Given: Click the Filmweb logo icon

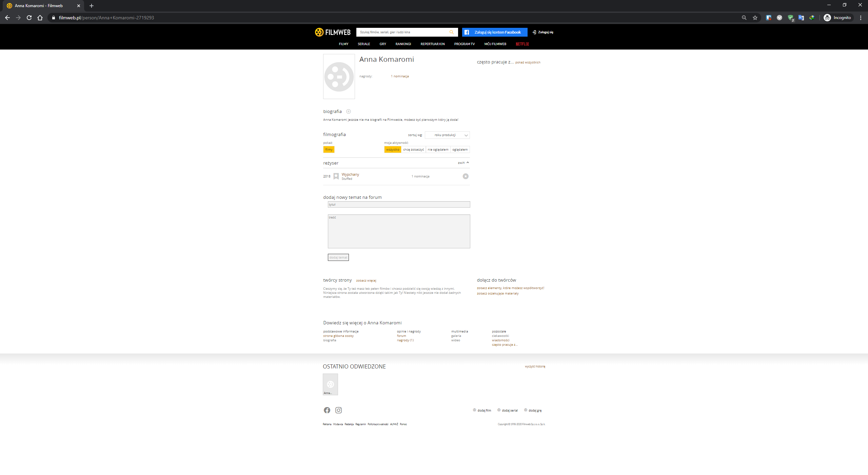Looking at the screenshot, I should [319, 32].
